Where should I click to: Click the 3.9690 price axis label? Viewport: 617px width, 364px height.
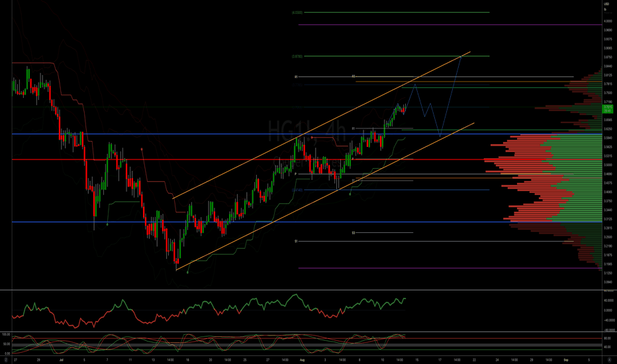point(608,30)
